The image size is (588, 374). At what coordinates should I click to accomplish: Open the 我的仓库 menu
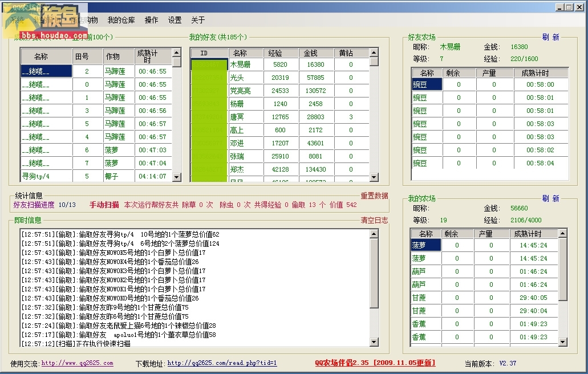coord(121,20)
